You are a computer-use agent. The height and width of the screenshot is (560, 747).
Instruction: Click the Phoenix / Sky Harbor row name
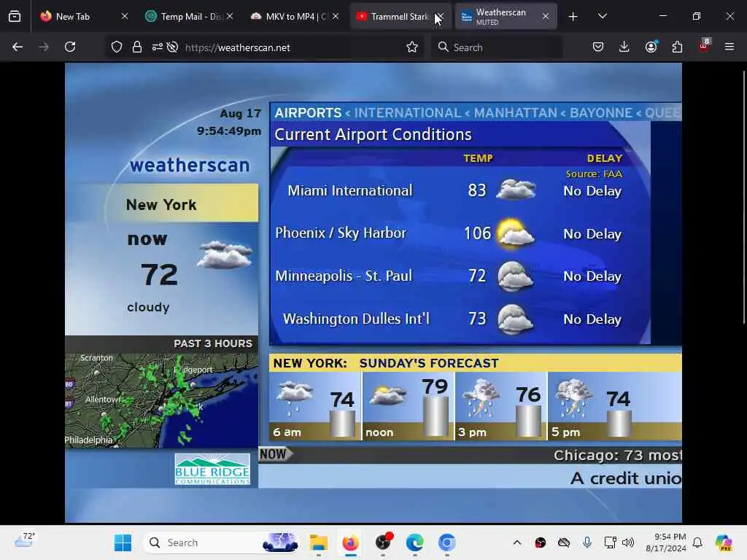(341, 233)
